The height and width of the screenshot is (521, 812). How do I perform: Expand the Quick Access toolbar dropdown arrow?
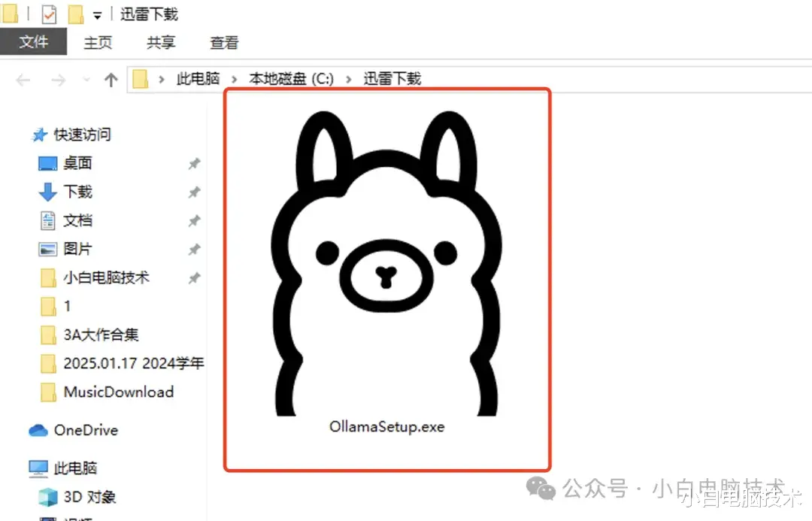pos(97,16)
